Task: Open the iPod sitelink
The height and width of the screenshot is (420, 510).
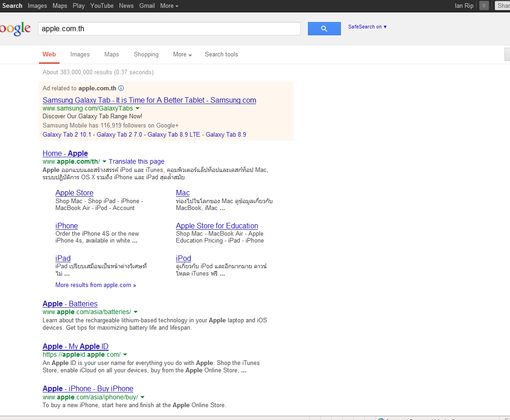Action: [x=183, y=258]
